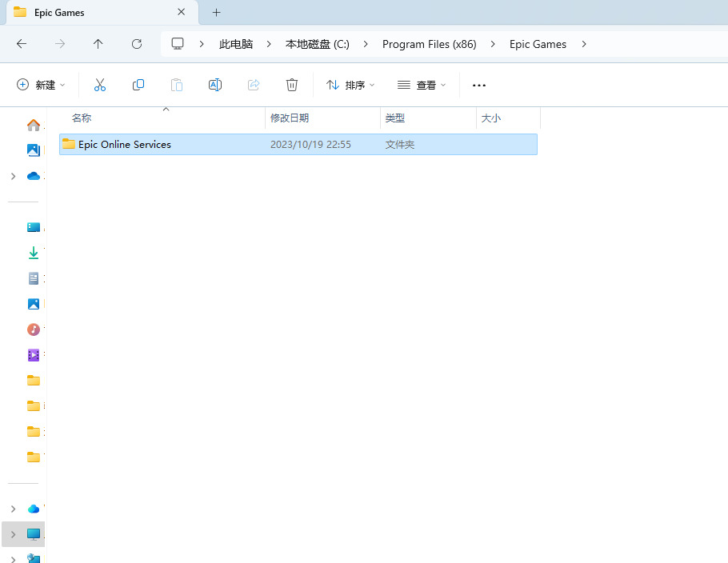Image resolution: width=728 pixels, height=563 pixels.
Task: Navigate to 本地磁盘 (C:) in the breadcrumb
Action: pos(317,44)
